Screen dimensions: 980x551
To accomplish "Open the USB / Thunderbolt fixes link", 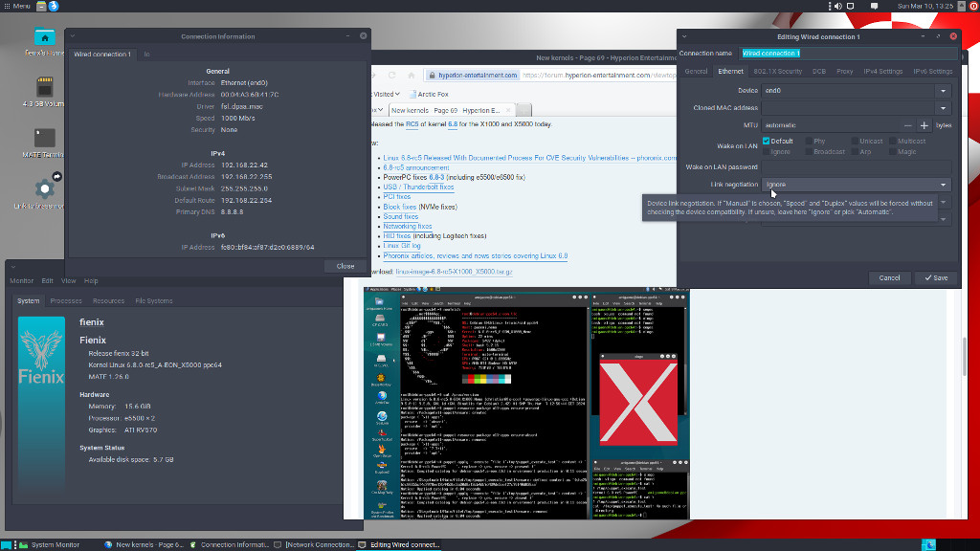I will pos(418,187).
